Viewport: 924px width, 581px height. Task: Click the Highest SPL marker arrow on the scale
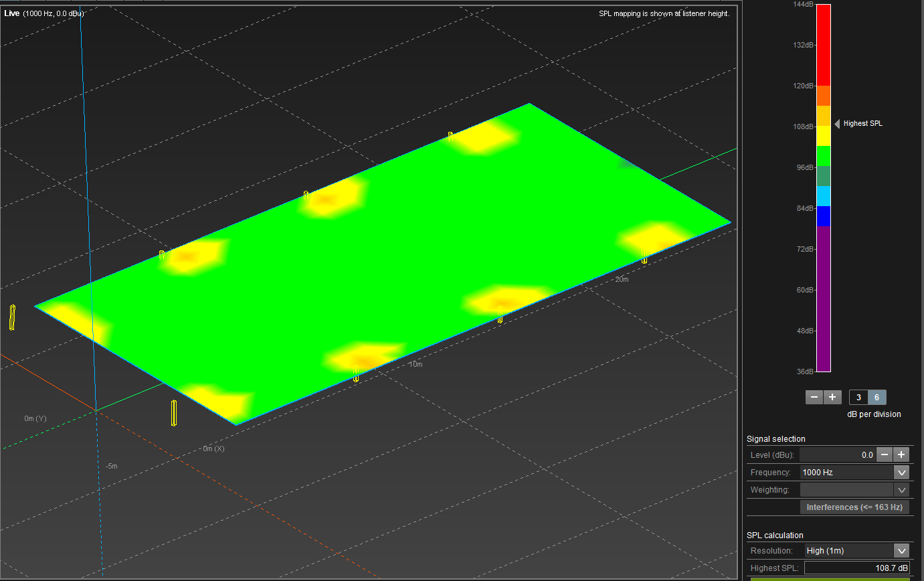pyautogui.click(x=837, y=124)
